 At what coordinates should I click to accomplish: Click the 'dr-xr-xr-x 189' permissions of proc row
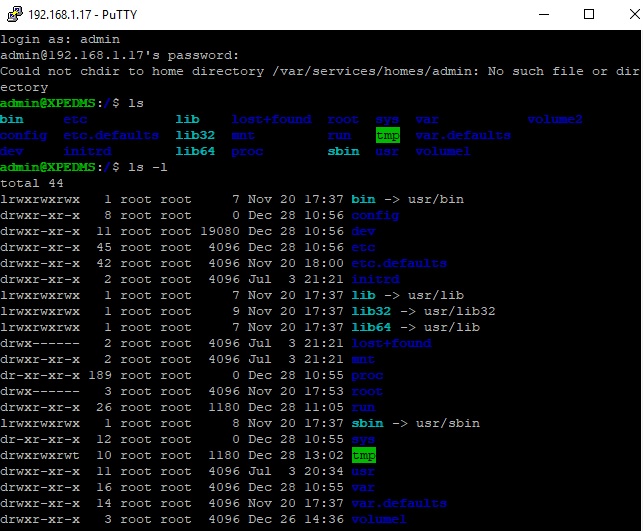click(x=56, y=375)
